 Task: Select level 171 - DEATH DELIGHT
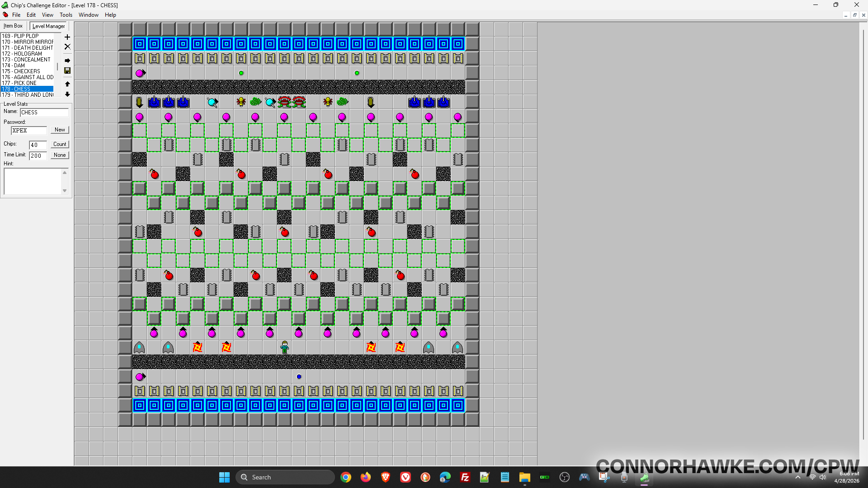[27, 48]
